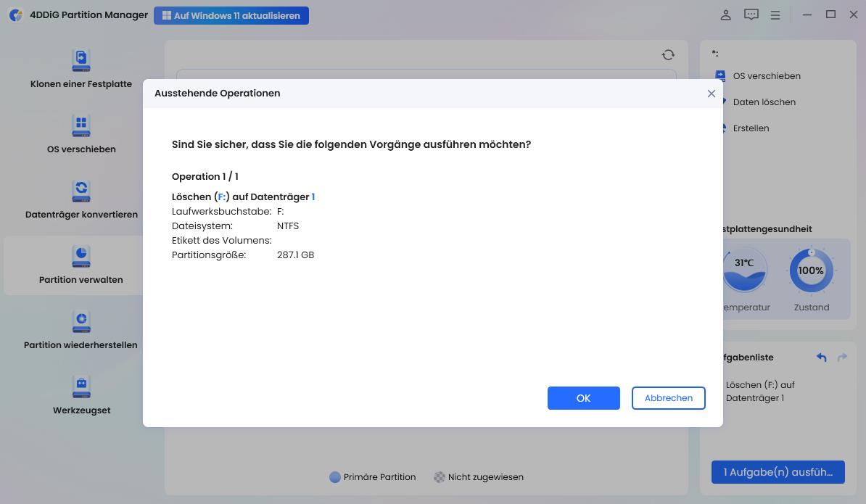Select the Löschen (F:) task entry
This screenshot has width=866, height=504.
click(760, 392)
